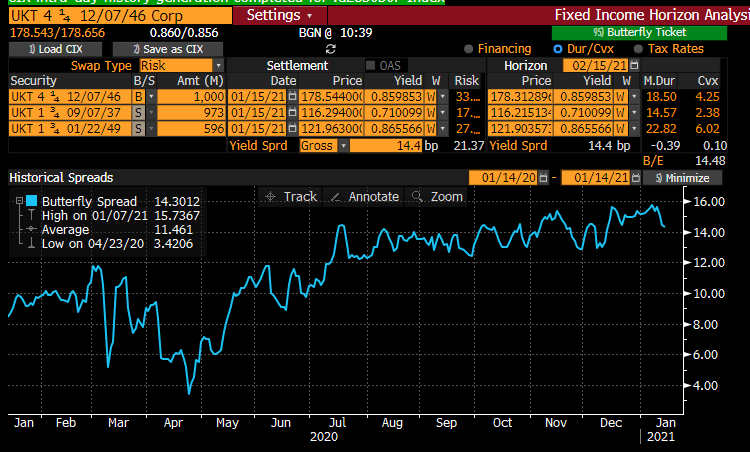Viewport: 750px width, 452px height.
Task: Click the Low on 04/23/20 legend row
Action: (x=117, y=243)
